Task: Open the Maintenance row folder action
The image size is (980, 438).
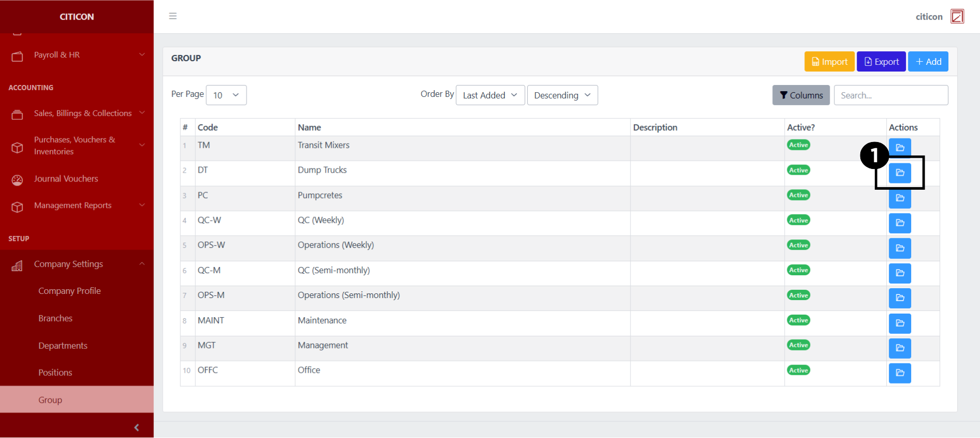Action: (x=900, y=323)
